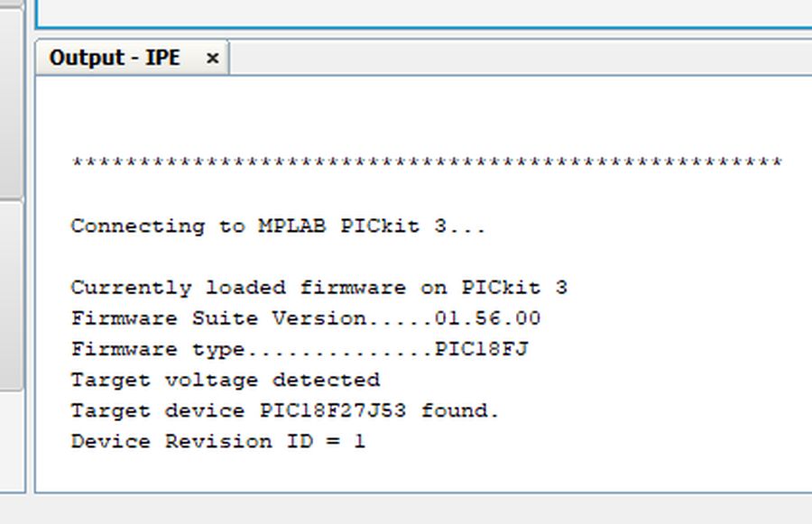This screenshot has width=812, height=524.
Task: Select the version number 01.56.00
Action: tap(487, 318)
